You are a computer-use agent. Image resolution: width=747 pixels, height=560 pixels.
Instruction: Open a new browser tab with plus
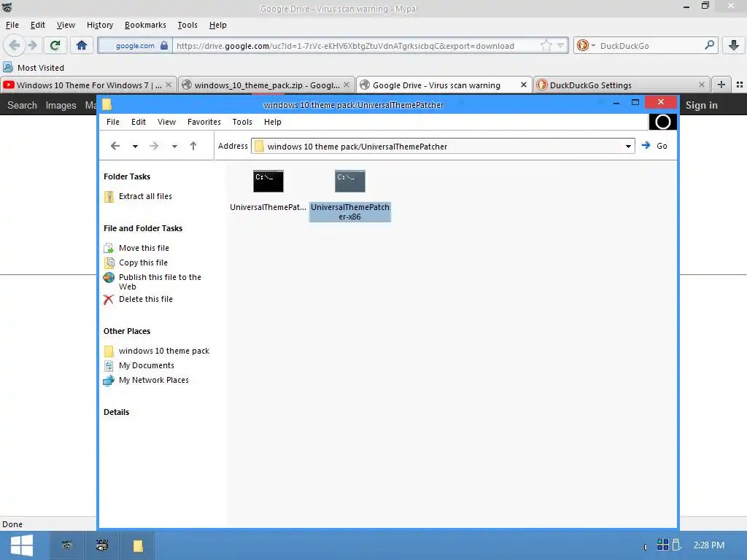[721, 85]
